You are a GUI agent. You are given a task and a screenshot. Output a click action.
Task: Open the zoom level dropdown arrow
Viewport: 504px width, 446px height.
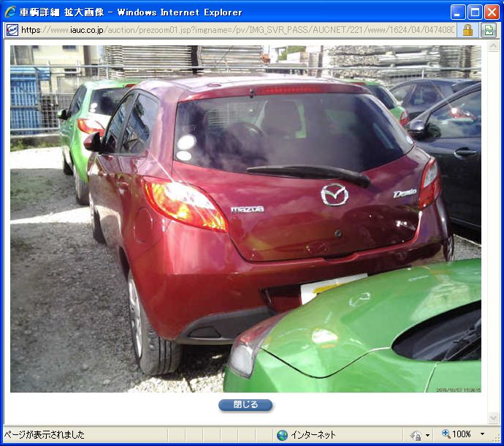(482, 435)
